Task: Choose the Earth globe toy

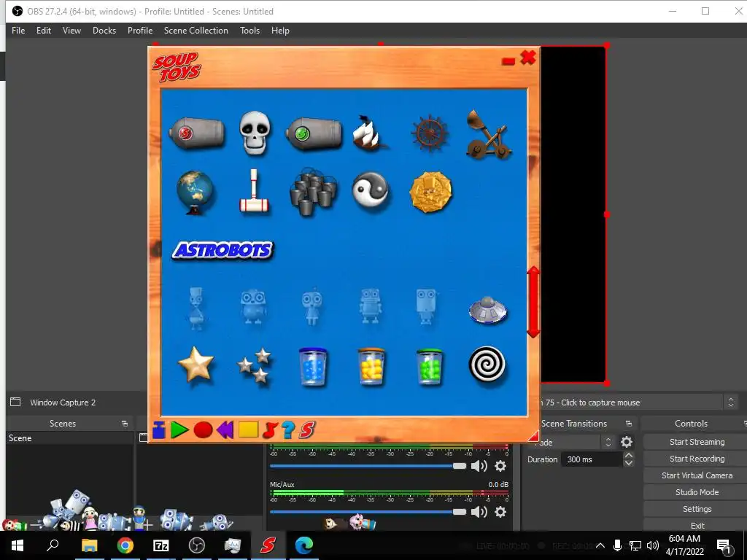Action: pyautogui.click(x=196, y=192)
